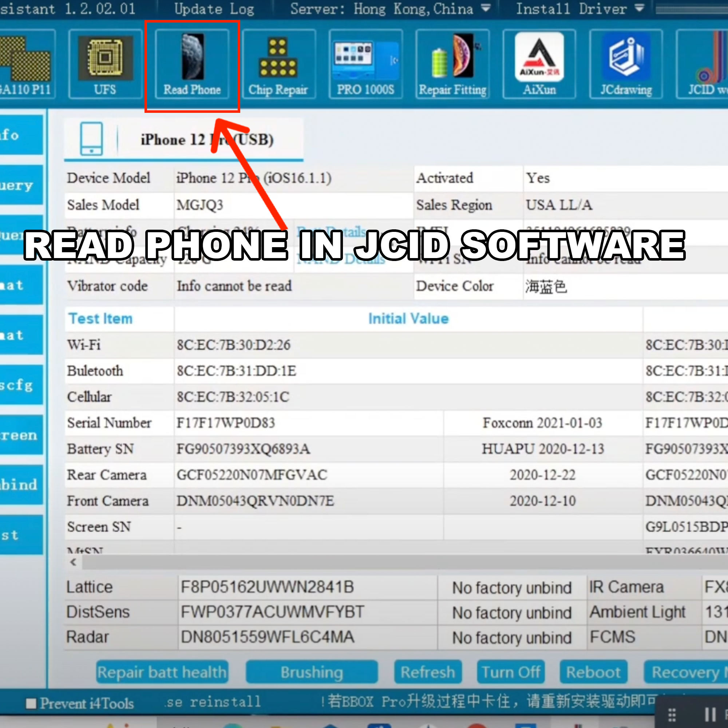This screenshot has height=728, width=728.
Task: Open the JCdrawing icon
Action: coord(626,64)
